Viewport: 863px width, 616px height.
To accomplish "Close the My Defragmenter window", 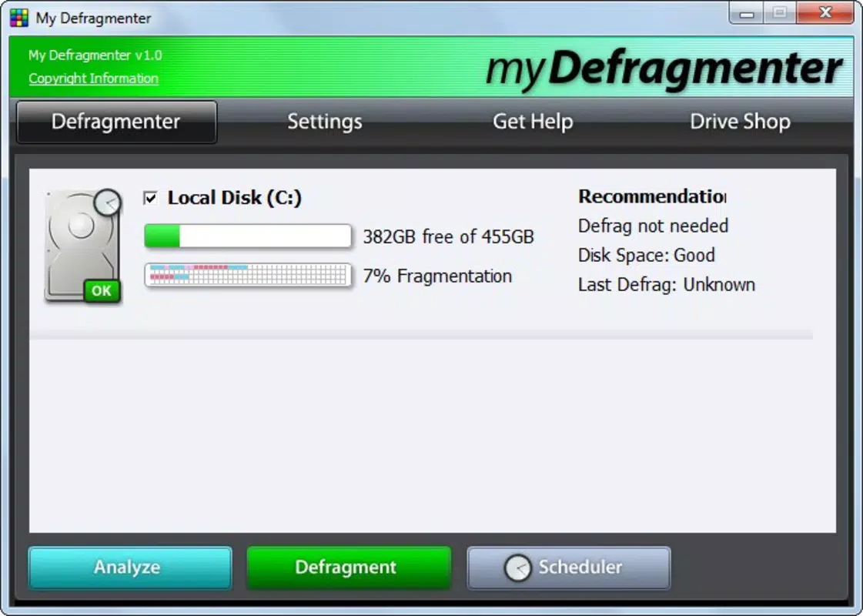I will point(825,12).
